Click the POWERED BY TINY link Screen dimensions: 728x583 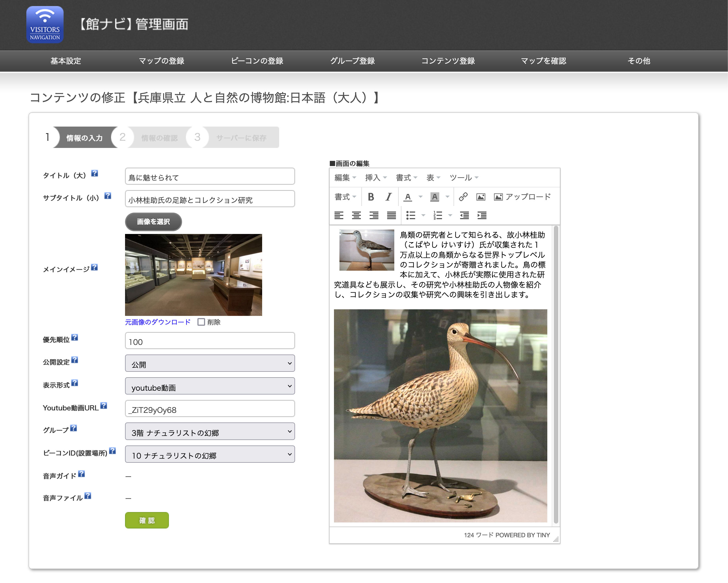(523, 535)
